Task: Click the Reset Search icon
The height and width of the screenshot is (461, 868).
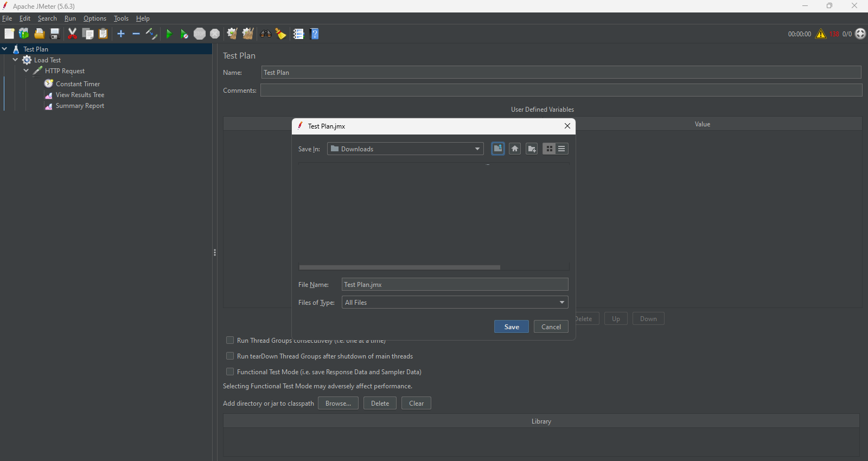Action: coord(280,34)
